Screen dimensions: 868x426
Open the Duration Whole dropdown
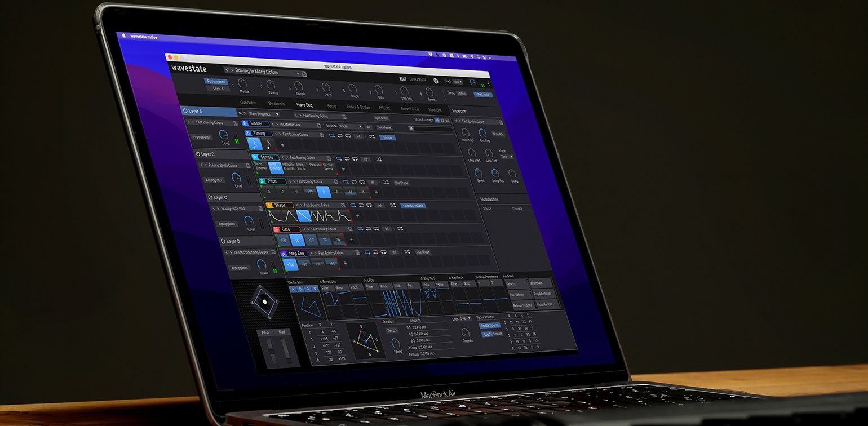click(351, 127)
